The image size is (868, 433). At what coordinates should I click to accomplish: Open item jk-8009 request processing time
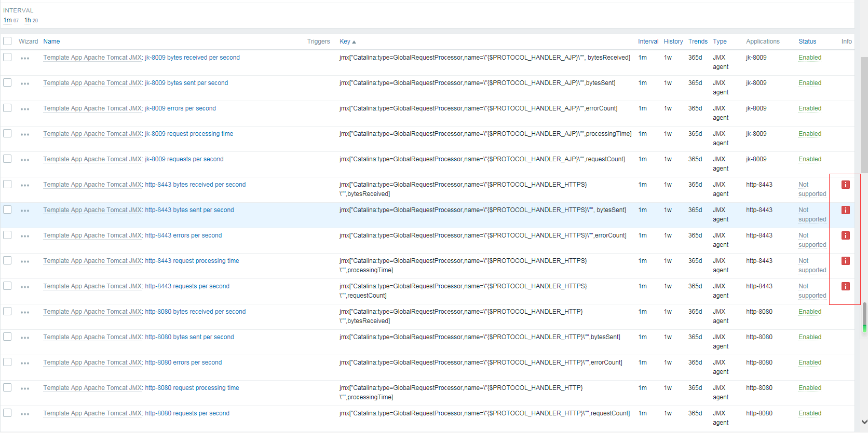coord(189,134)
